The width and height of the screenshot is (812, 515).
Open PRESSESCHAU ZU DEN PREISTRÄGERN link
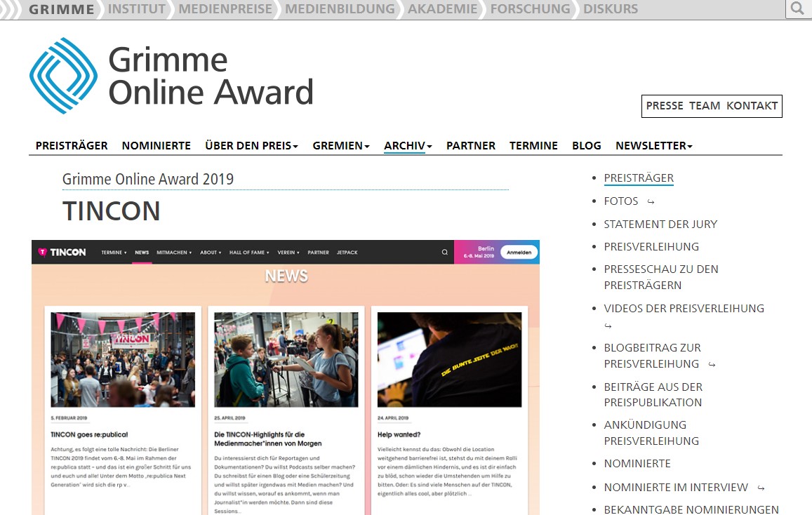pyautogui.click(x=661, y=277)
